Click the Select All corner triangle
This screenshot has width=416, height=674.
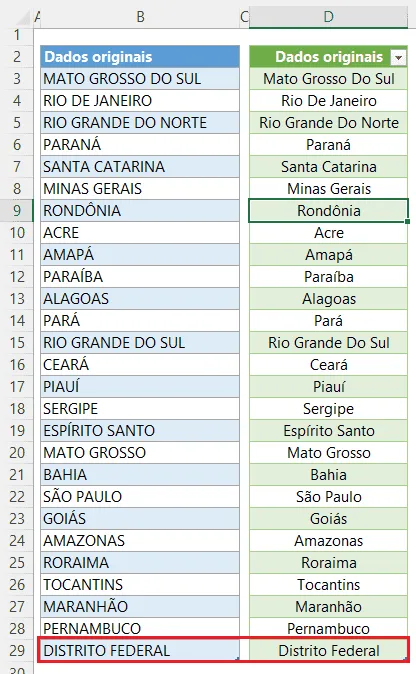(x=25, y=17)
